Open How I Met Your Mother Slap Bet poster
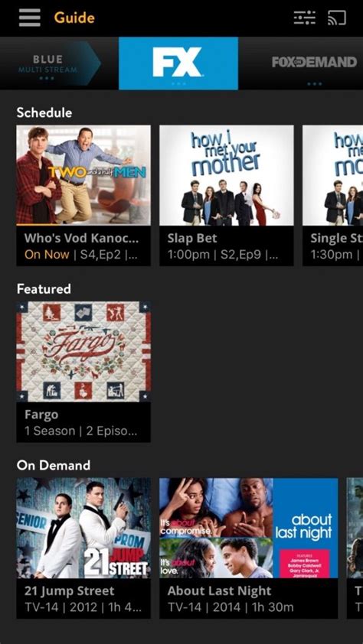The image size is (363, 644). pyautogui.click(x=227, y=175)
